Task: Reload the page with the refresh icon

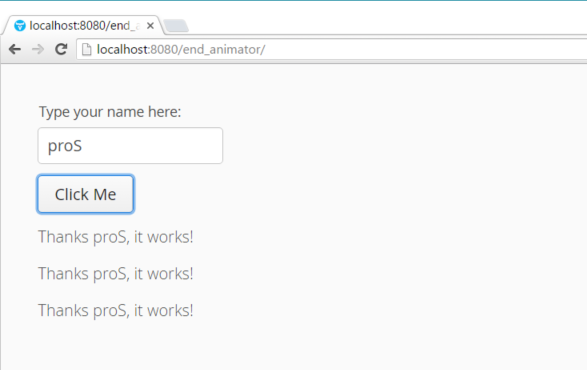Action: [61, 49]
